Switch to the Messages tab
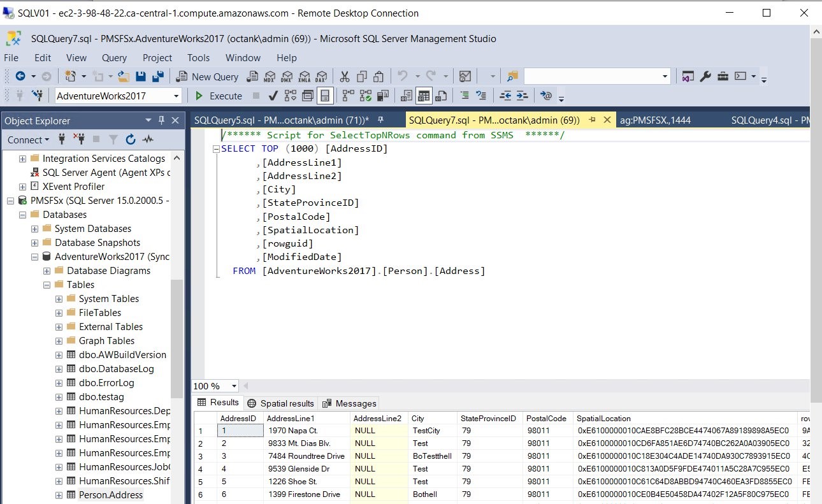The height and width of the screenshot is (504, 822). pos(349,403)
